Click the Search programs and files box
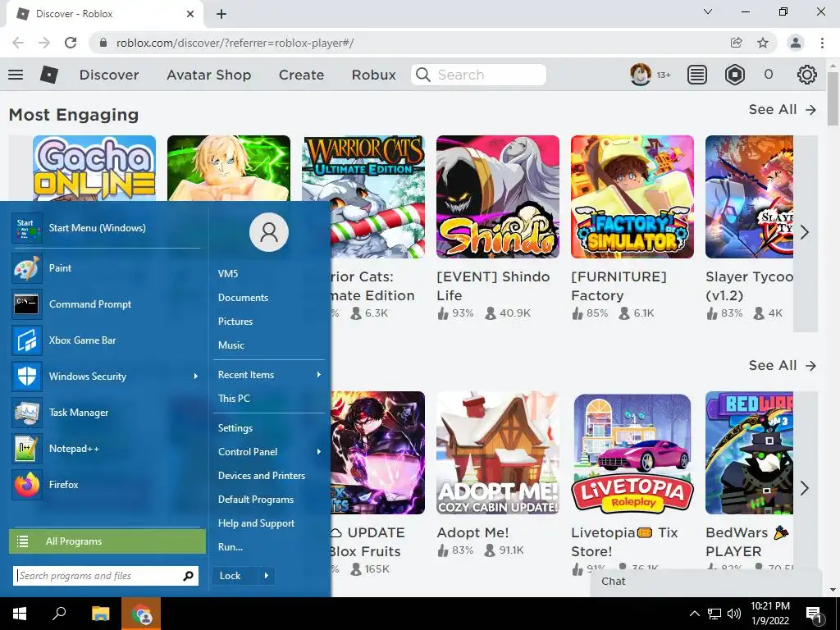This screenshot has height=630, width=840. point(106,575)
